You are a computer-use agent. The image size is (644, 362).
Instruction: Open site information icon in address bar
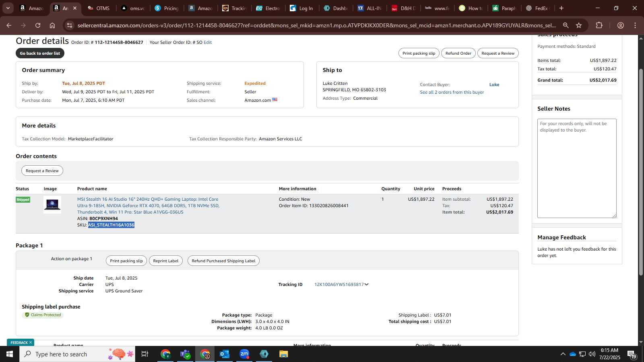pyautogui.click(x=70, y=25)
